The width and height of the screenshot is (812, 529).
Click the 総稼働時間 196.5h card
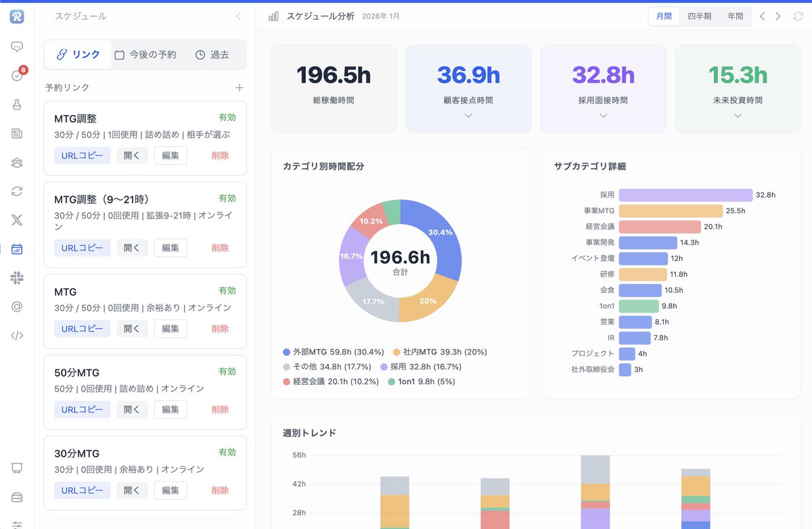click(x=334, y=89)
